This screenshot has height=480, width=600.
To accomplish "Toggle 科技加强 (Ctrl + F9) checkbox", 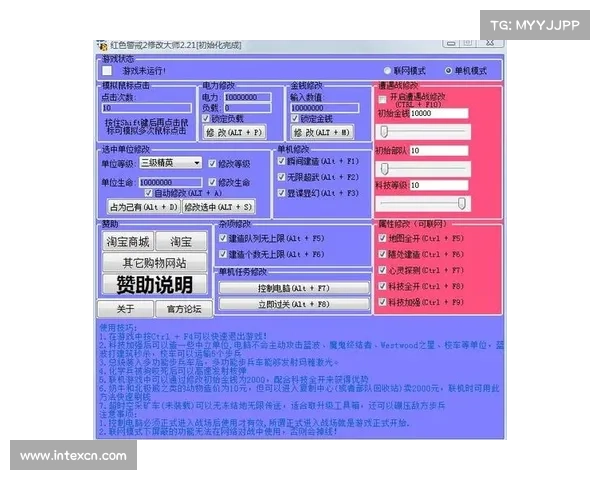I will click(382, 302).
